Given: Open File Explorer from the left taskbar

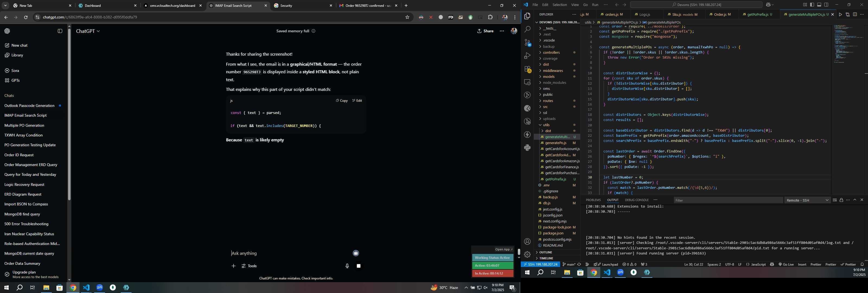Looking at the screenshot, I should tap(46, 288).
